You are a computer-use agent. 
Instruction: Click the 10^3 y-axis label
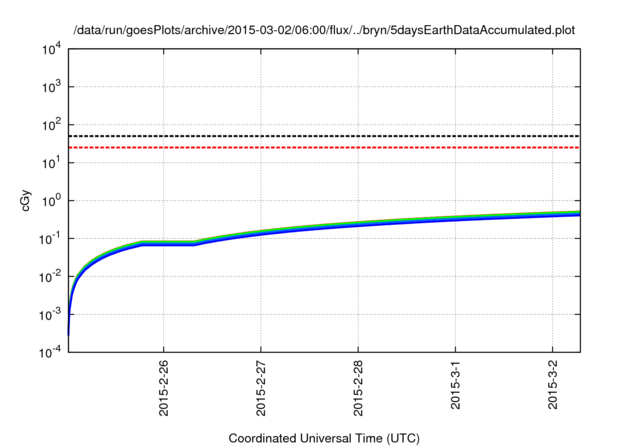click(52, 87)
